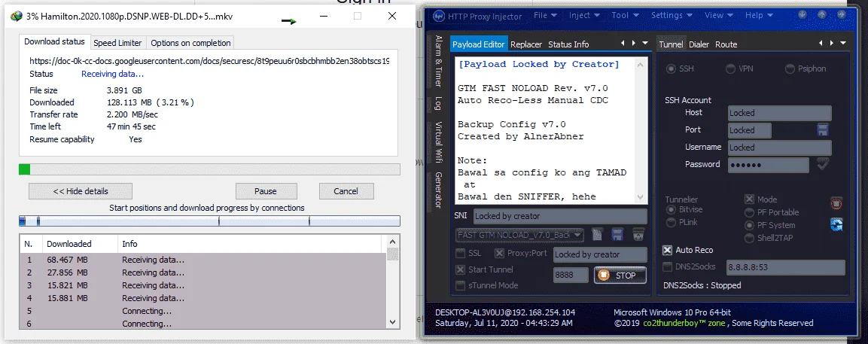Click the green download progress bar

[x=209, y=169]
